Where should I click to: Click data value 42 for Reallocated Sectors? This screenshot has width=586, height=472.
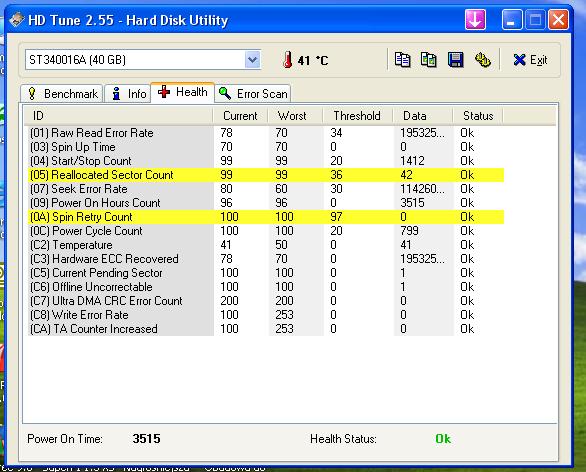pos(406,175)
